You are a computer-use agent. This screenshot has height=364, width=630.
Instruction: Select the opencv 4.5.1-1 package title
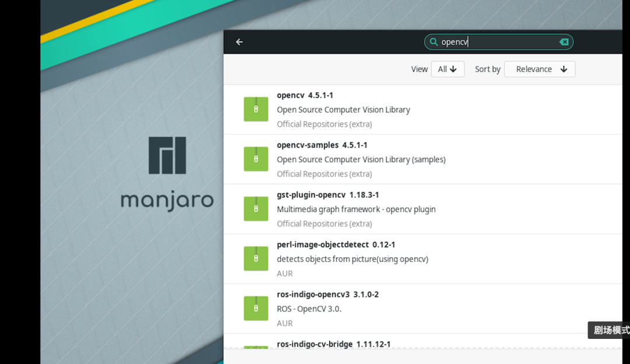[305, 95]
